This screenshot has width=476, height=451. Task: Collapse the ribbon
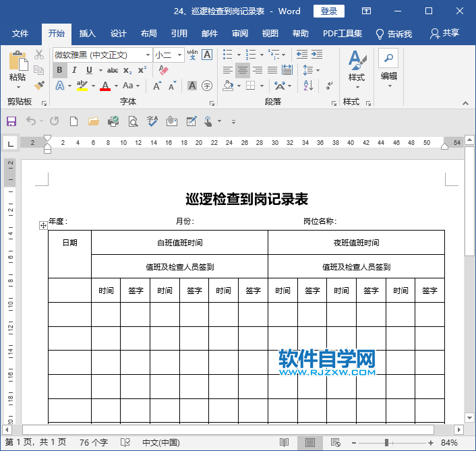pos(465,104)
